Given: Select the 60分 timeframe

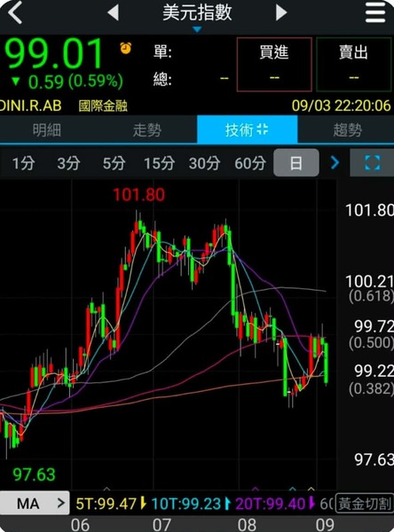Looking at the screenshot, I should (250, 163).
